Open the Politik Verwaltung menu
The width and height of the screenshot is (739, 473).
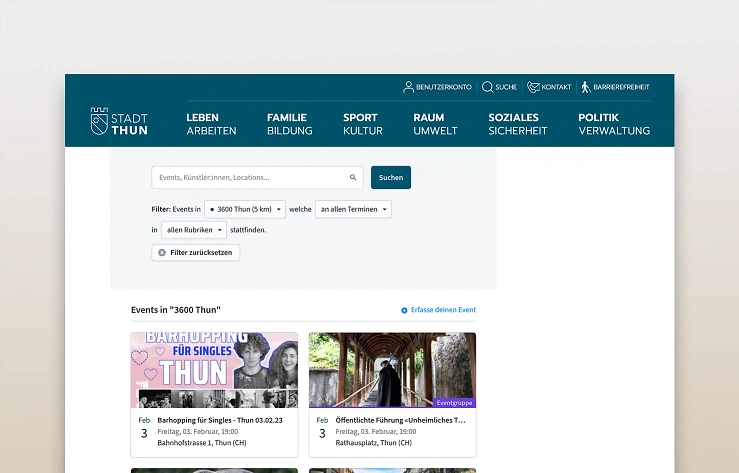pyautogui.click(x=613, y=124)
